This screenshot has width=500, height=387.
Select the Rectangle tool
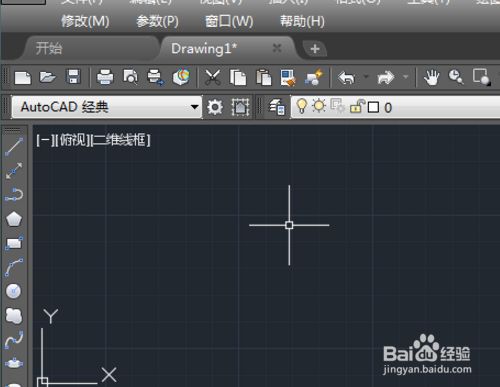[14, 243]
